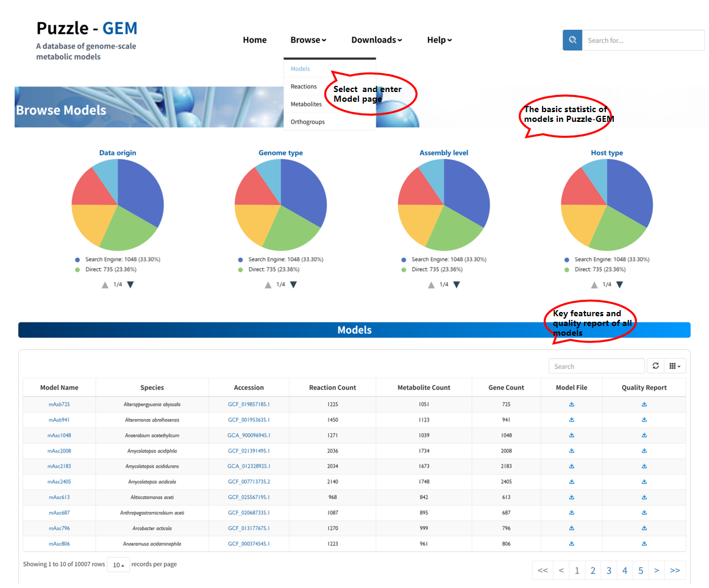Click the table refresh icon
The width and height of the screenshot is (709, 588).
(x=655, y=366)
